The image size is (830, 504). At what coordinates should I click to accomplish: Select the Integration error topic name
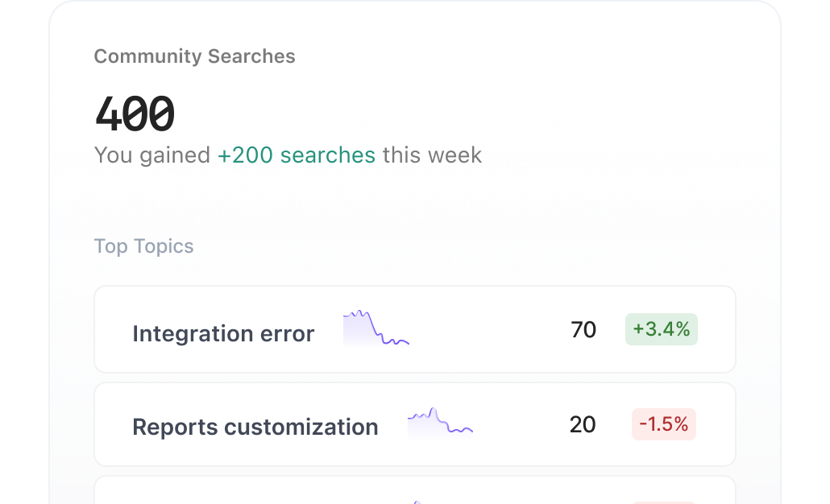[223, 333]
